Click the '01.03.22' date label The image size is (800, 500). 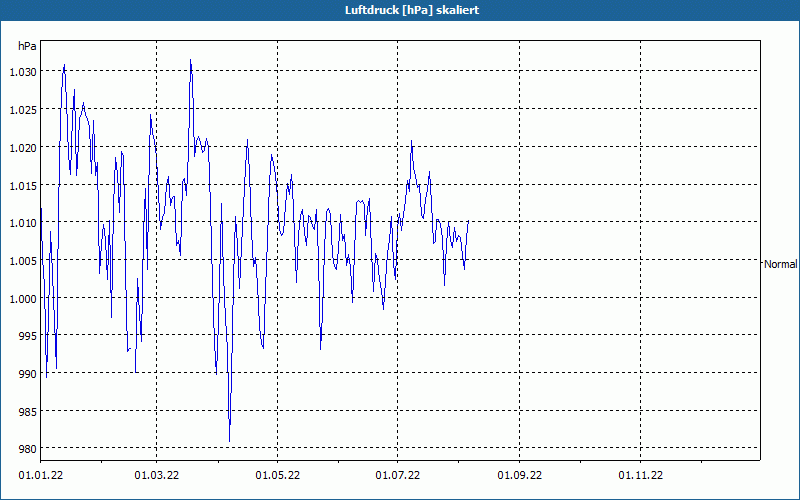tap(157, 476)
